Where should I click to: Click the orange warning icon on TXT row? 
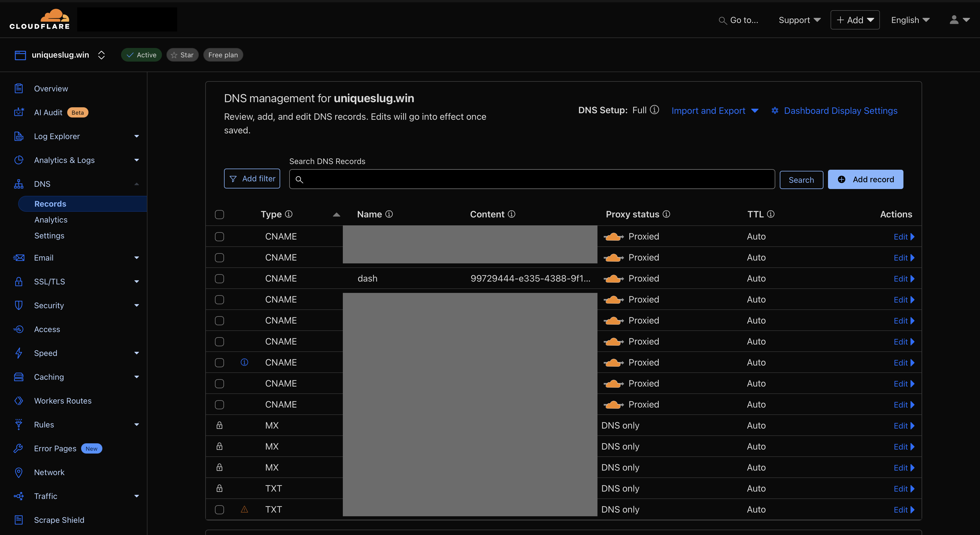tap(244, 509)
